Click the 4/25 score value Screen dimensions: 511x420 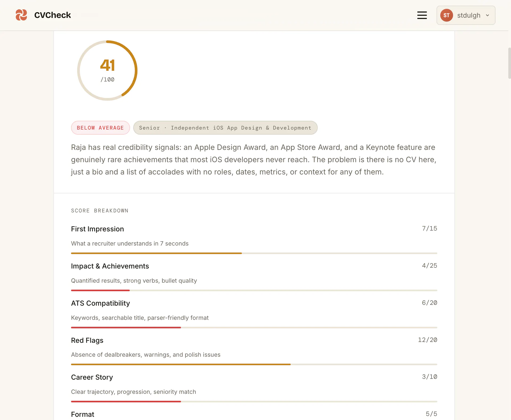point(429,266)
